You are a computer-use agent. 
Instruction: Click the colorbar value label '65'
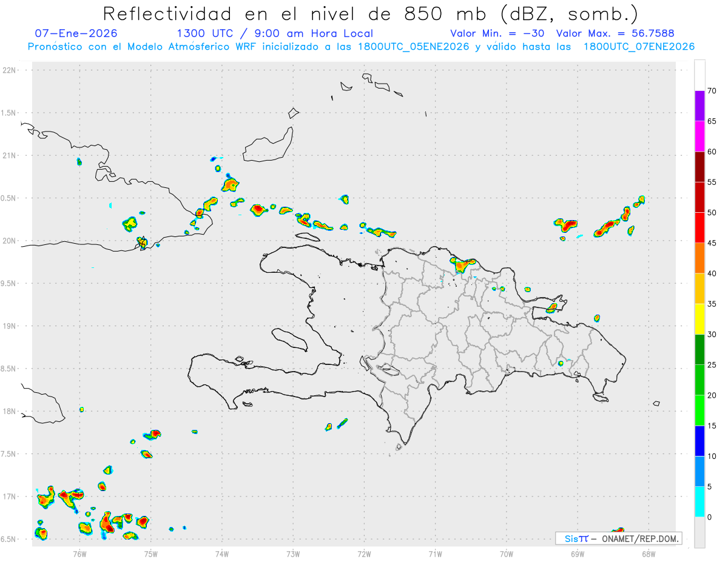[x=713, y=121]
